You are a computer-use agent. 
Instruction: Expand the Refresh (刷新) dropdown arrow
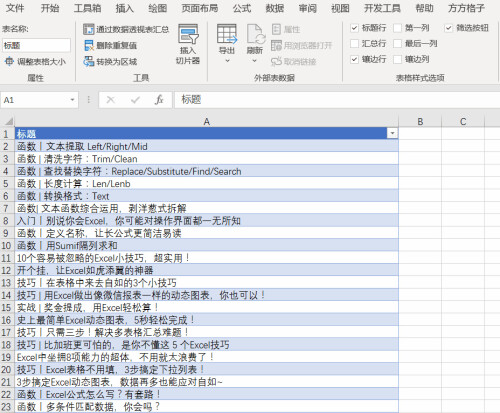[255, 61]
